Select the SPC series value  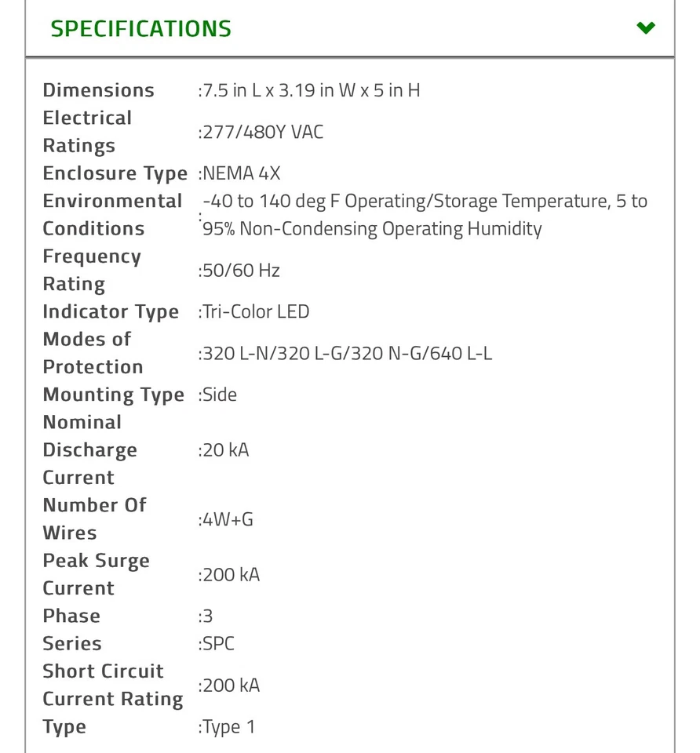(x=219, y=644)
